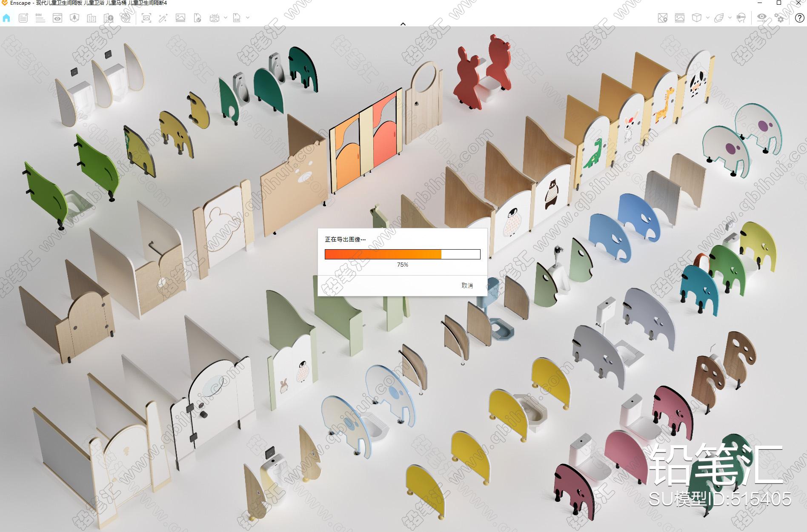Click the Enscape logo in title bar
807x532 pixels.
(x=5, y=3)
